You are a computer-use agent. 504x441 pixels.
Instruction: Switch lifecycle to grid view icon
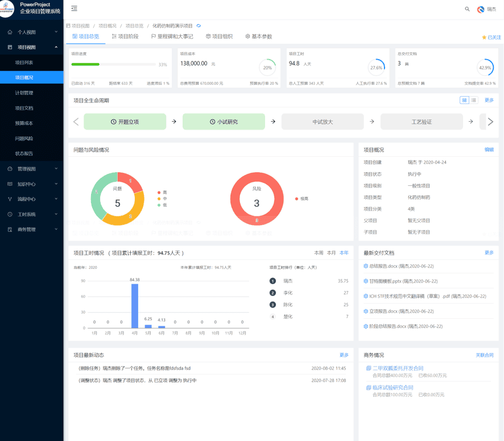[464, 100]
